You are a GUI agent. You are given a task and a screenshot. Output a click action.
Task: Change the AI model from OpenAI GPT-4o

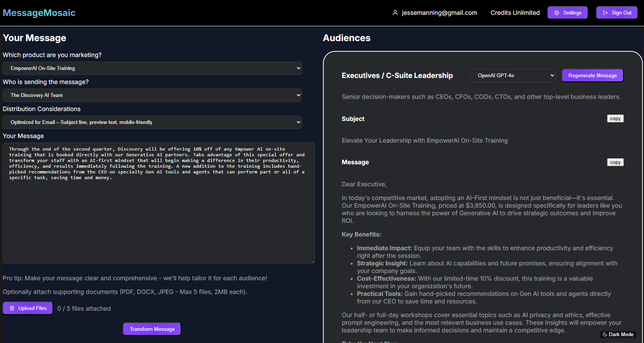(x=512, y=75)
